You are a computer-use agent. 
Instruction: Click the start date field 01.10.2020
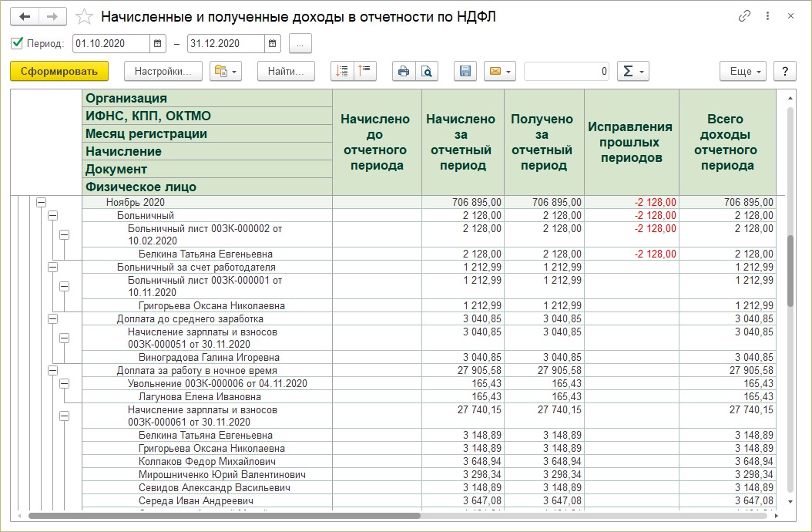pos(112,43)
